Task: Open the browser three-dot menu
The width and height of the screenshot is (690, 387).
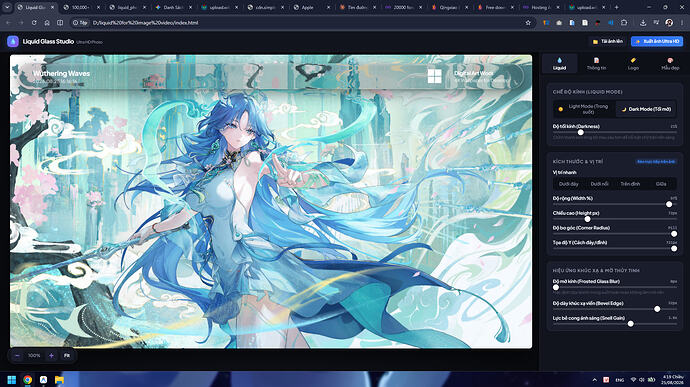Action: pos(682,22)
